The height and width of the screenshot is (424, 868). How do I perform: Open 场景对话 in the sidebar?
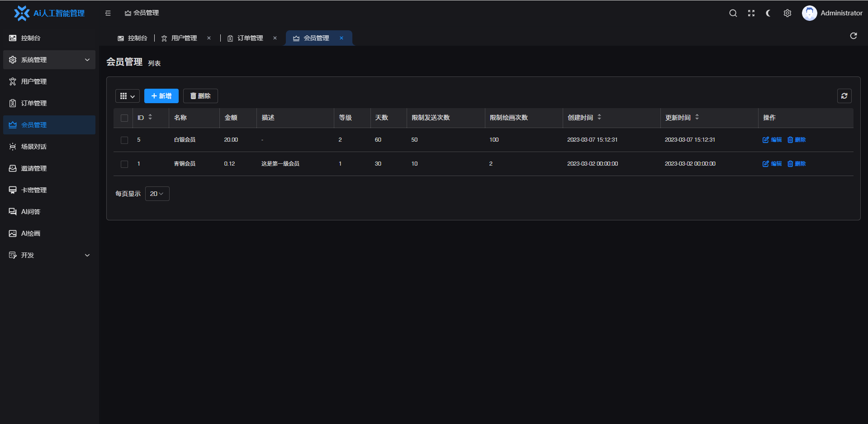point(34,147)
